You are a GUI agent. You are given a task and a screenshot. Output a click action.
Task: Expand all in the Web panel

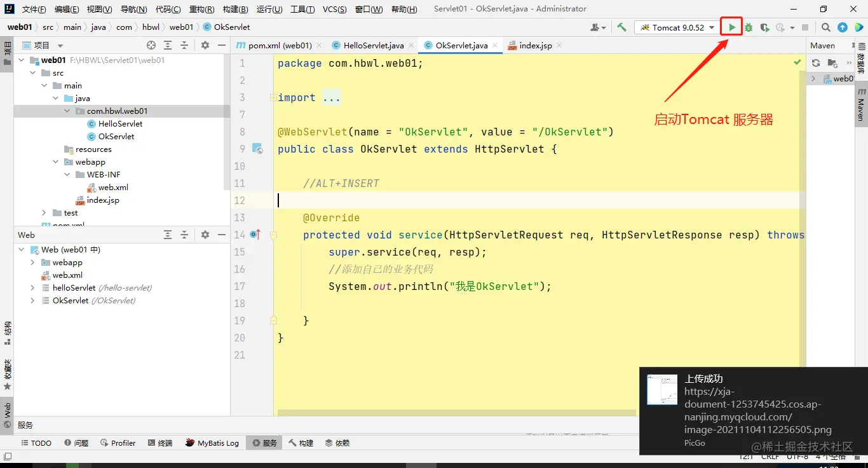tap(168, 235)
